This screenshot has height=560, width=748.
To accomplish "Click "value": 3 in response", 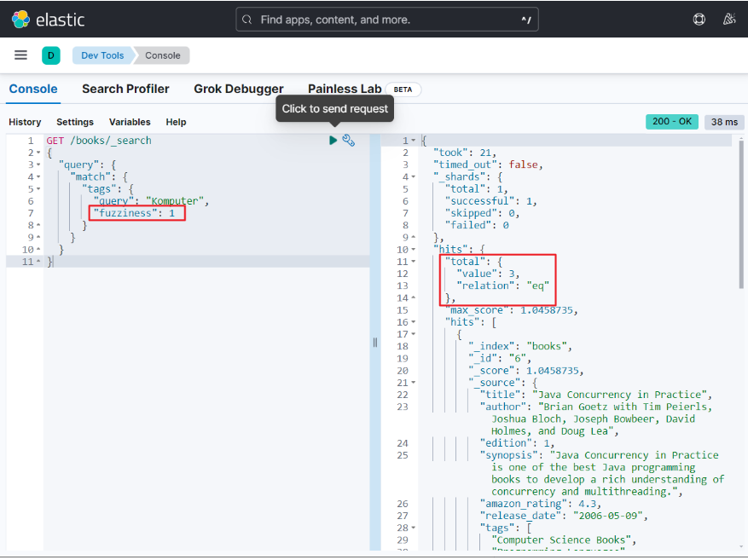I will [488, 274].
